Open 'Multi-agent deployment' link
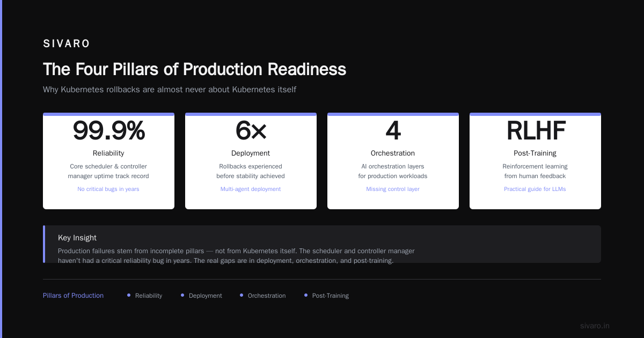Screen dimensions: 644x338 [251, 189]
